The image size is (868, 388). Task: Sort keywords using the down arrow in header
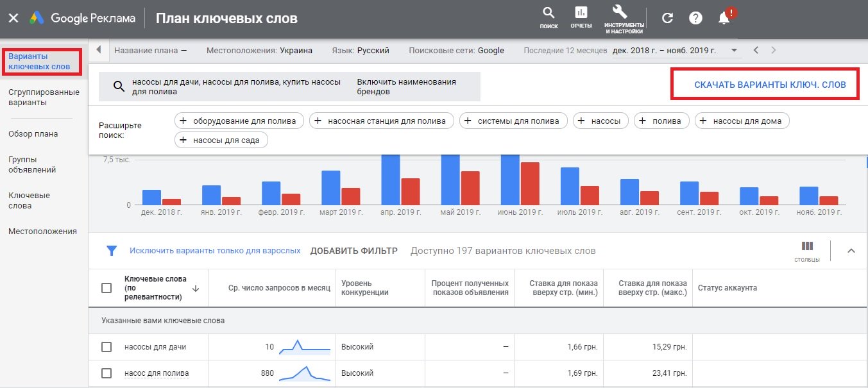click(x=196, y=289)
